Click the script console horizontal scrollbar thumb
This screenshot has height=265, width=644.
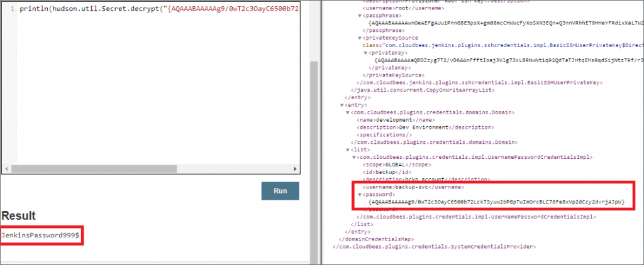click(x=94, y=168)
